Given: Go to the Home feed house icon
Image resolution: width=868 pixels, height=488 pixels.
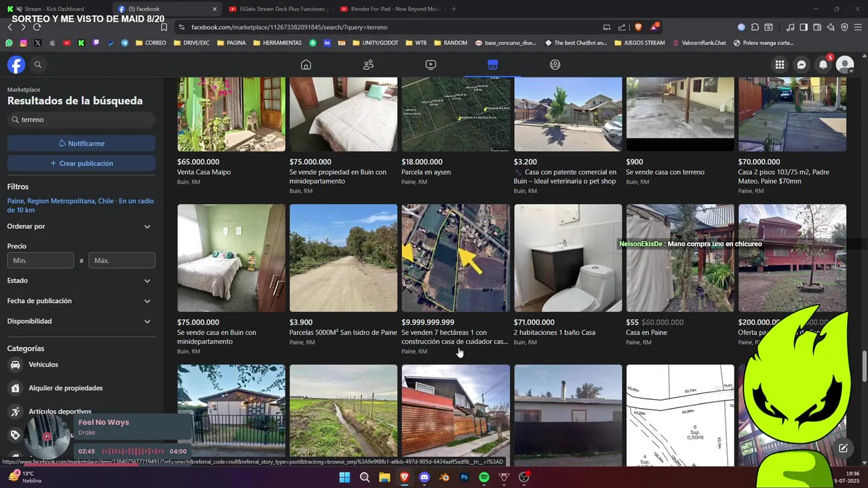Looking at the screenshot, I should pyautogui.click(x=306, y=64).
